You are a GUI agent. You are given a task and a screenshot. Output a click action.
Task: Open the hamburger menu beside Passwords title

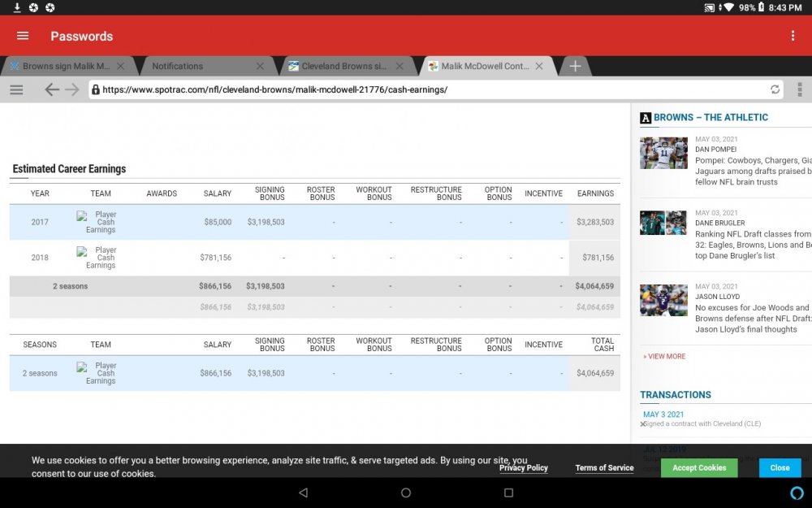coord(22,36)
